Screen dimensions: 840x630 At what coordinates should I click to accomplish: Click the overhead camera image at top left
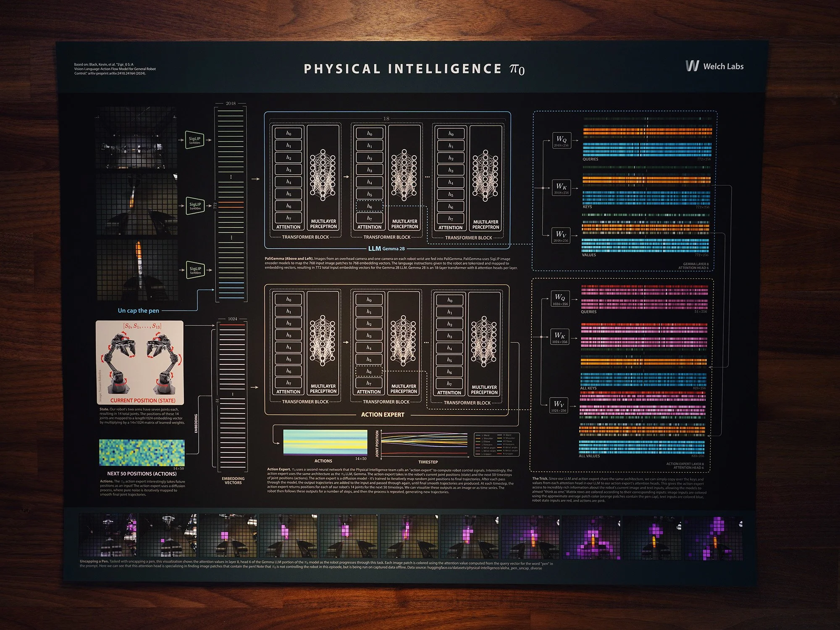click(136, 139)
